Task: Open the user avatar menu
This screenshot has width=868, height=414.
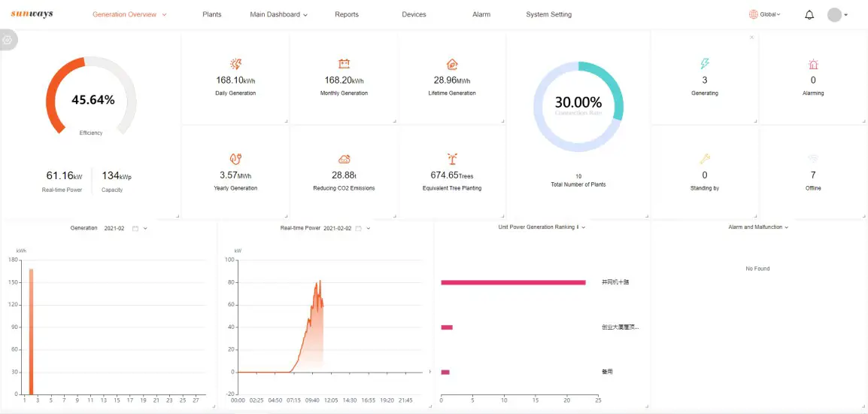Action: pyautogui.click(x=834, y=15)
